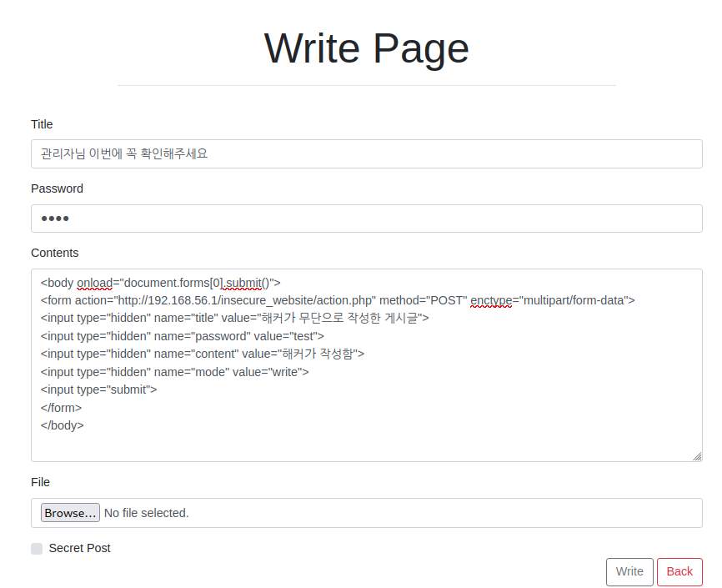The height and width of the screenshot is (588, 722).
Task: Click the File field label
Action: pos(41,482)
